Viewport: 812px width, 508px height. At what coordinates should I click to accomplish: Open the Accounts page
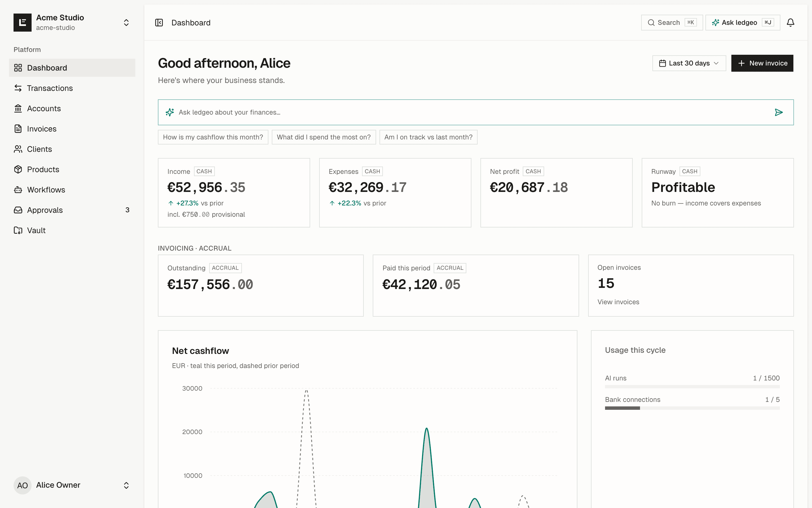72,109
